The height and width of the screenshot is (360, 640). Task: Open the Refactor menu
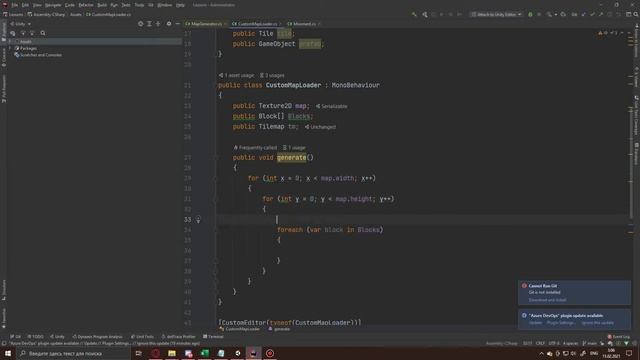click(x=86, y=5)
